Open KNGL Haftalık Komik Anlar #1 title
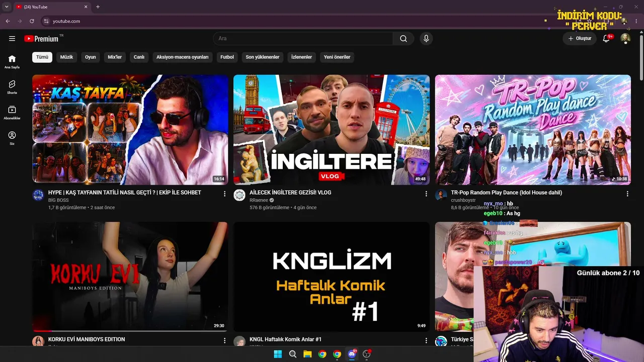This screenshot has height=362, width=644. tap(285, 339)
